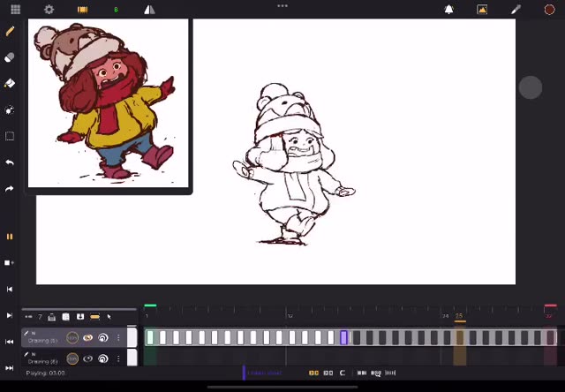The height and width of the screenshot is (392, 565).
Task: Undo the last action
Action: [x=10, y=162]
